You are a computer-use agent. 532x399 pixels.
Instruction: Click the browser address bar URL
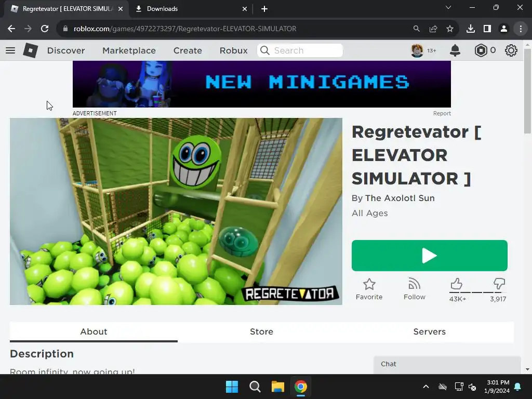[185, 29]
